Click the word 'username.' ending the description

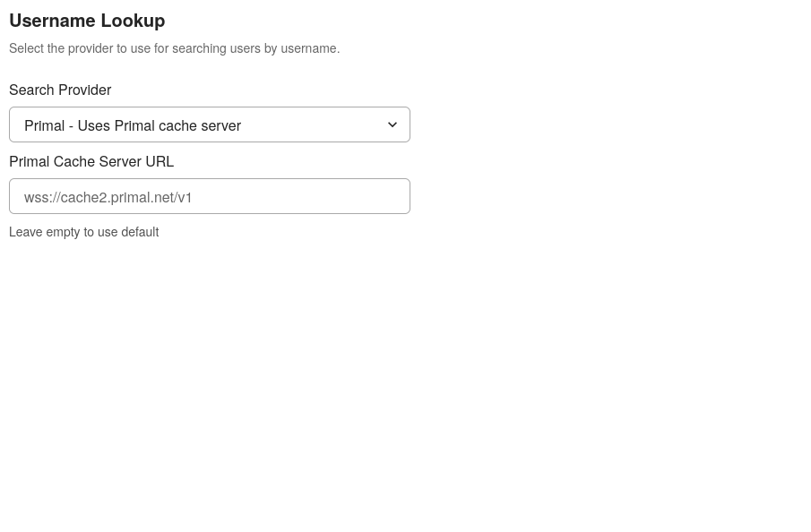[310, 48]
